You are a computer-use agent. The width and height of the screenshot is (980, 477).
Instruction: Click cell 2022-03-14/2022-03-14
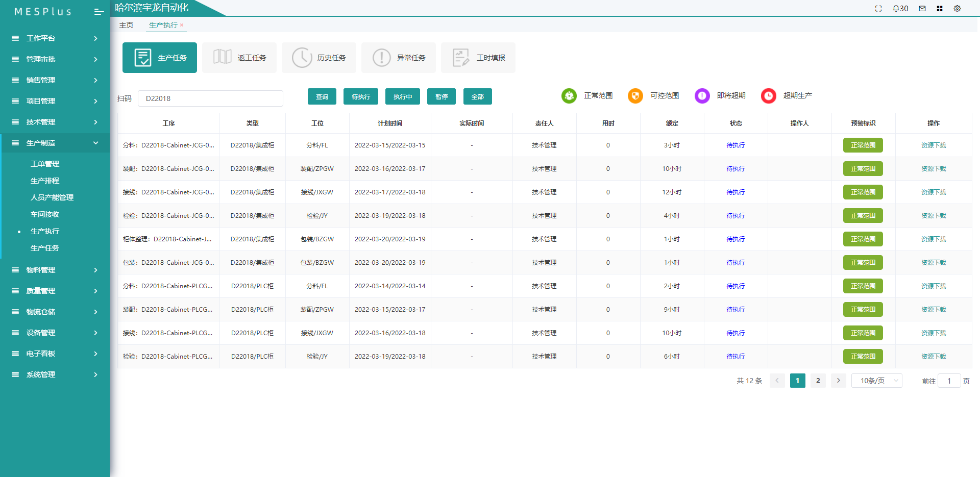390,286
